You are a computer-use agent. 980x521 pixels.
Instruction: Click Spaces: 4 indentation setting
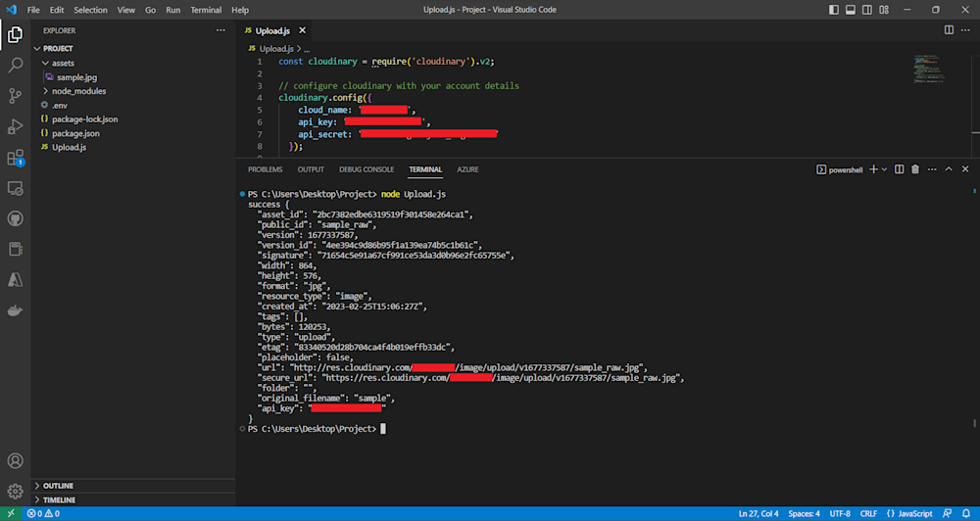click(804, 513)
